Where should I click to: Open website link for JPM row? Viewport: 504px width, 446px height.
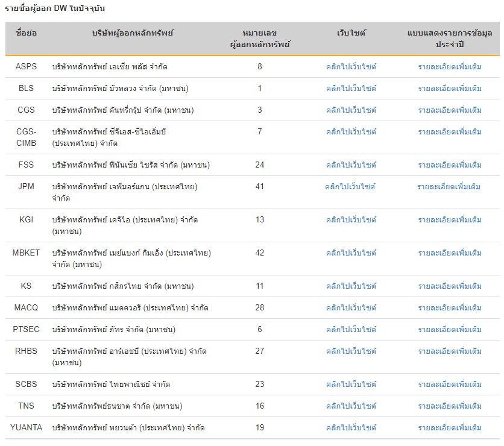(350, 187)
